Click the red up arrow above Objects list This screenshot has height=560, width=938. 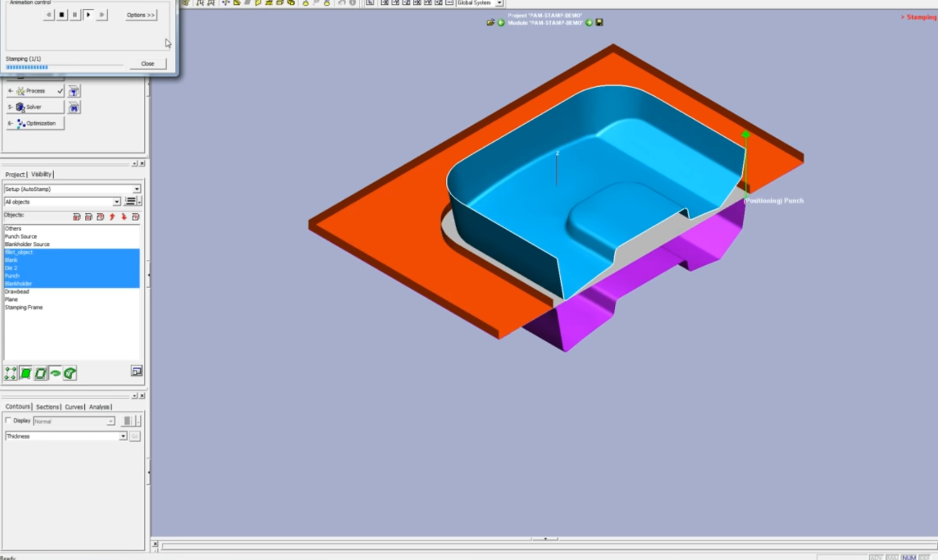click(112, 217)
